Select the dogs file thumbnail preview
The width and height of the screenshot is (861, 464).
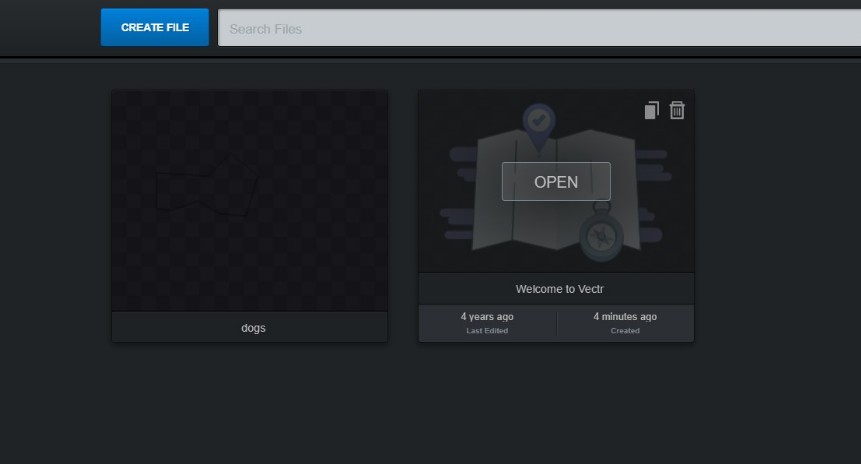coord(249,200)
